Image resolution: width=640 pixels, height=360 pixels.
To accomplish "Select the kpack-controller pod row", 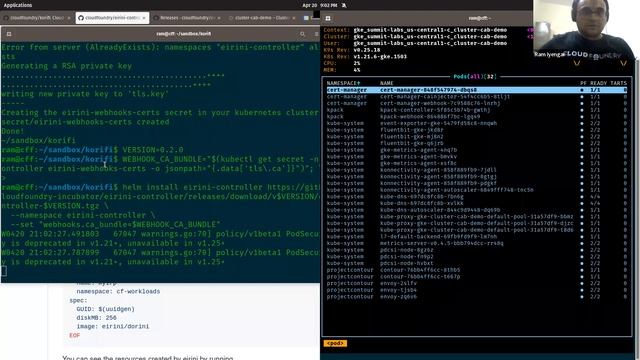I will coord(477,110).
